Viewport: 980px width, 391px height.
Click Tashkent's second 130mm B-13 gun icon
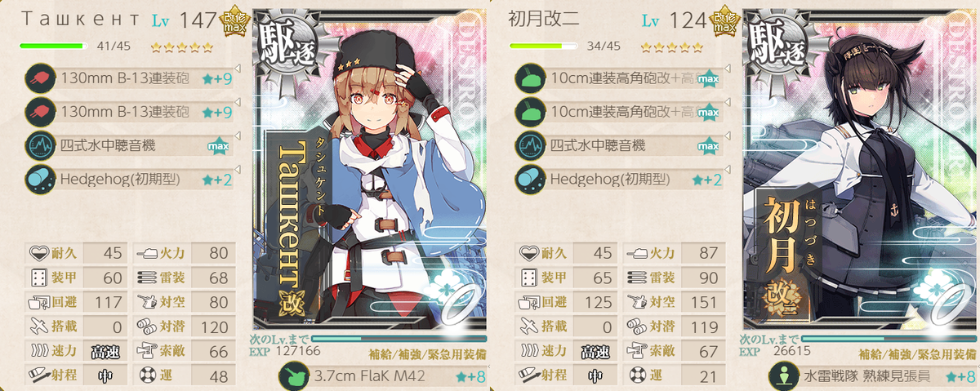(38, 112)
